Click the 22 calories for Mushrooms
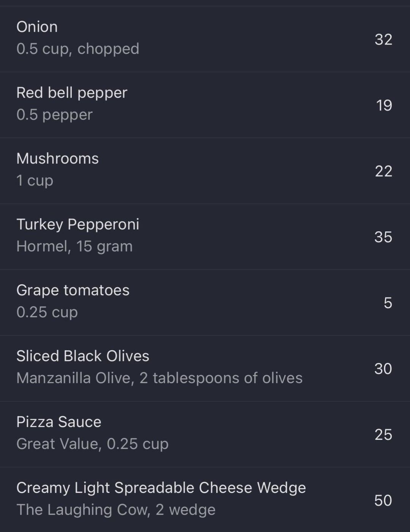Viewport: 410px width, 532px height. 383,171
